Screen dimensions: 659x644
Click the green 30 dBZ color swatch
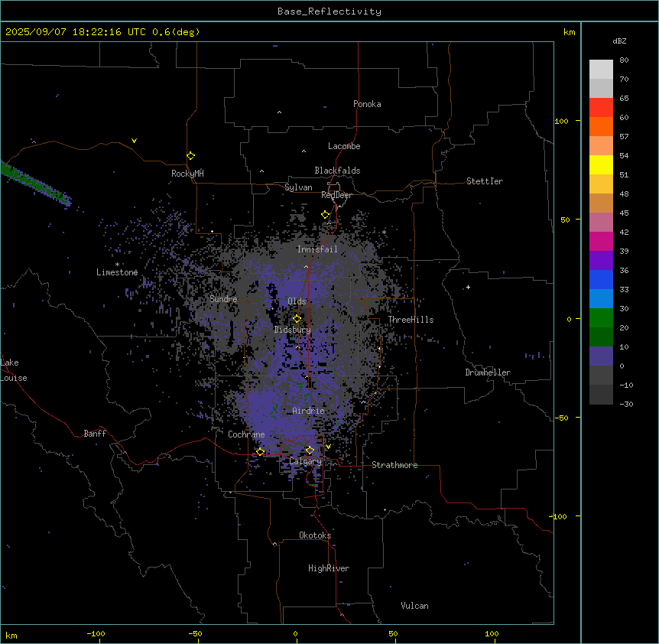(x=601, y=318)
